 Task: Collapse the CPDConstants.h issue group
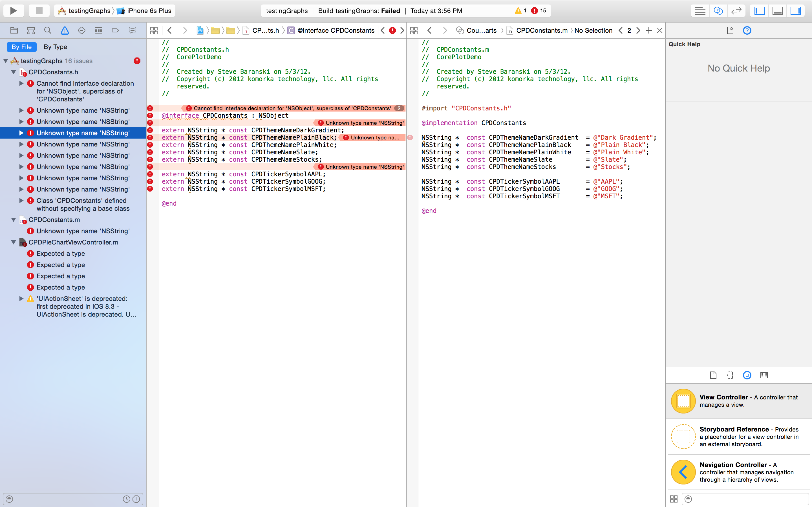point(14,72)
